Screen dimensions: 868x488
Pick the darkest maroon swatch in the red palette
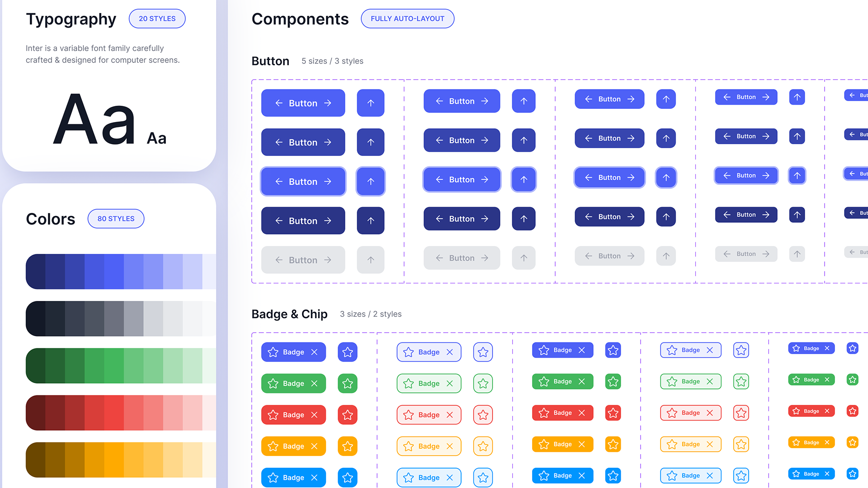36,413
